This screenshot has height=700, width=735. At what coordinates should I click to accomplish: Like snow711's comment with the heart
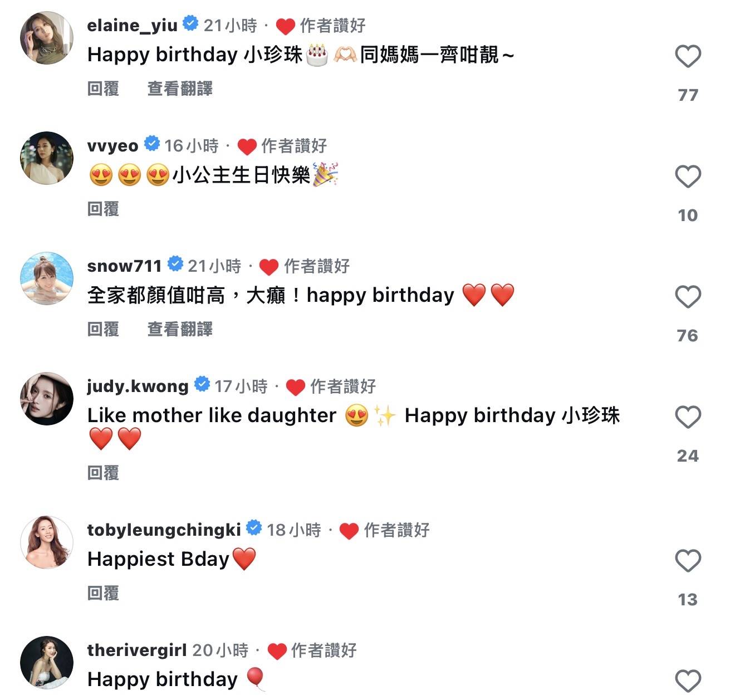688,297
